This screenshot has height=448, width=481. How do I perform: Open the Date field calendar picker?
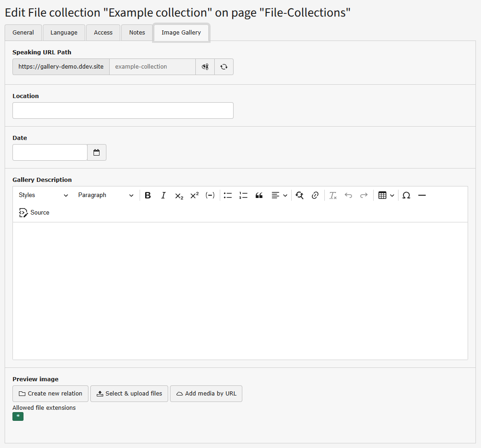[97, 152]
